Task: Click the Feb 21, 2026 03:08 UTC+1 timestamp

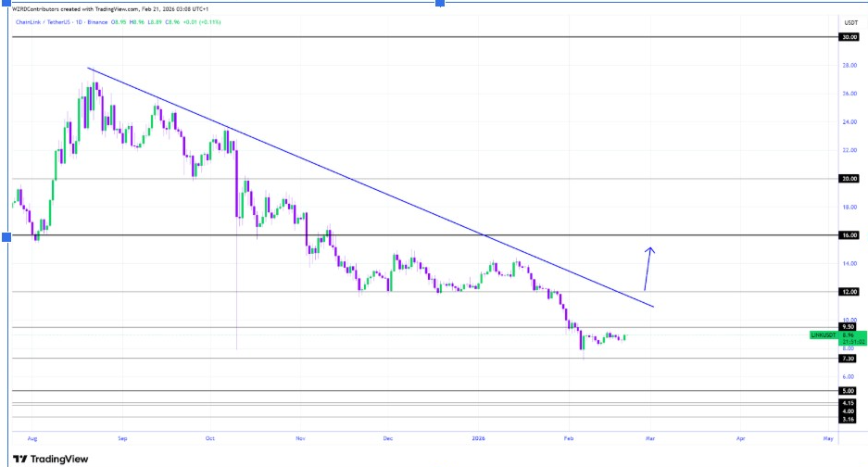Action: (174, 9)
